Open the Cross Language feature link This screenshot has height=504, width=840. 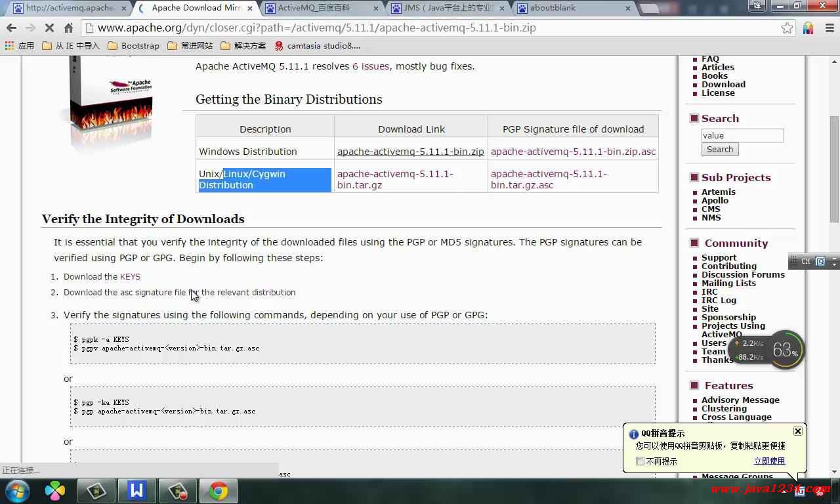(736, 417)
